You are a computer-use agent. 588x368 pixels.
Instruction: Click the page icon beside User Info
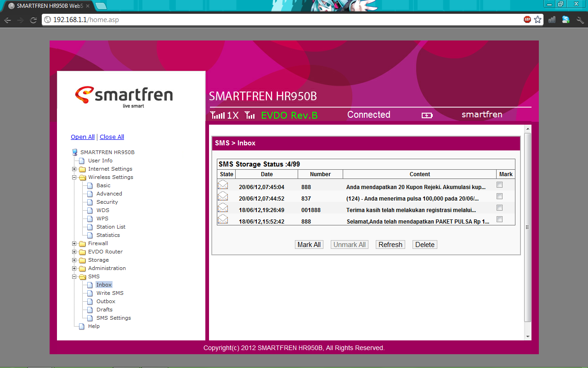(x=81, y=161)
